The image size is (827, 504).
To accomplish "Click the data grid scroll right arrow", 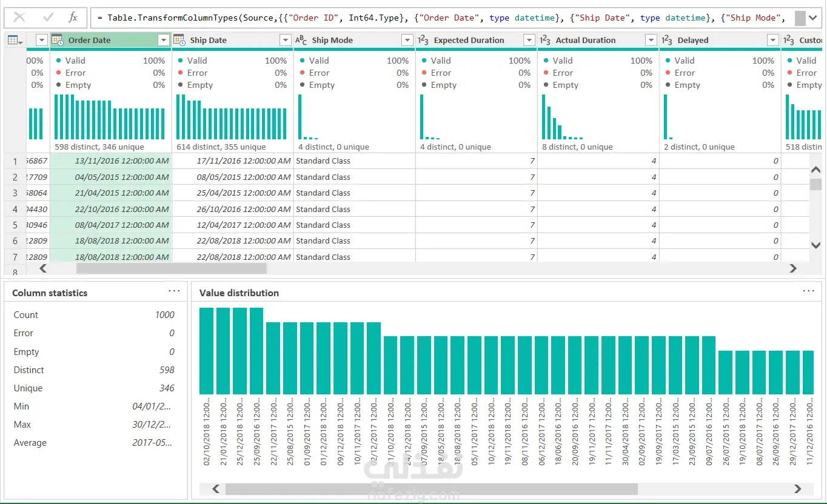I will (x=793, y=268).
